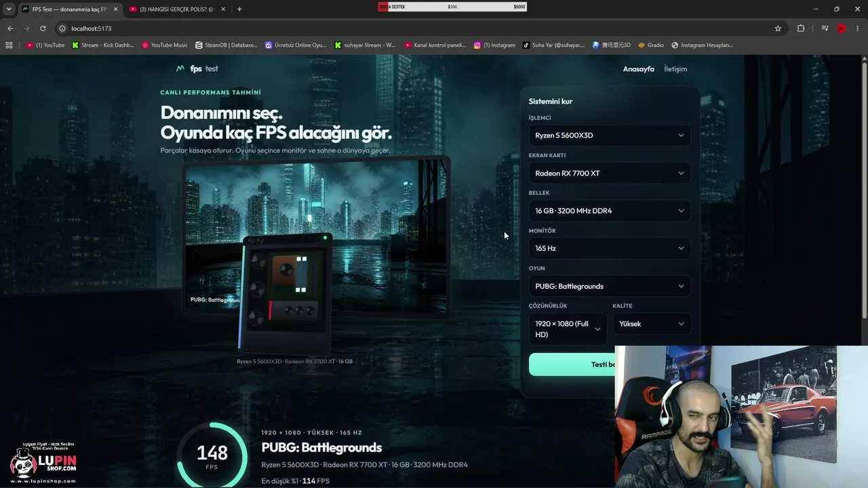This screenshot has height=488, width=868.
Task: Open the 3D bookmark with Chinese title
Action: [611, 45]
